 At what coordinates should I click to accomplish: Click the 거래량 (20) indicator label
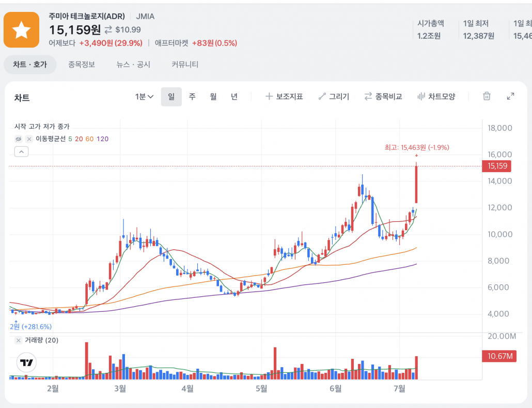41,340
